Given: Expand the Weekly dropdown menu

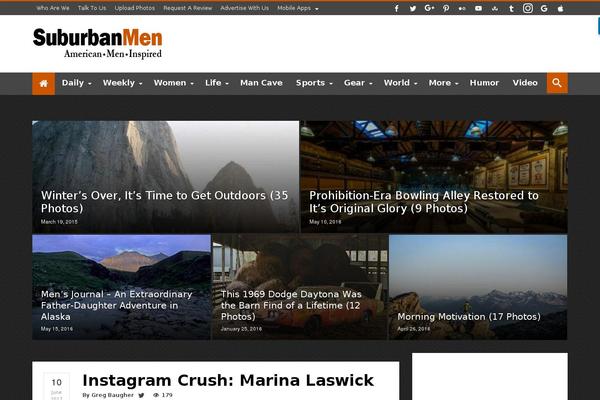Looking at the screenshot, I should click(x=122, y=83).
